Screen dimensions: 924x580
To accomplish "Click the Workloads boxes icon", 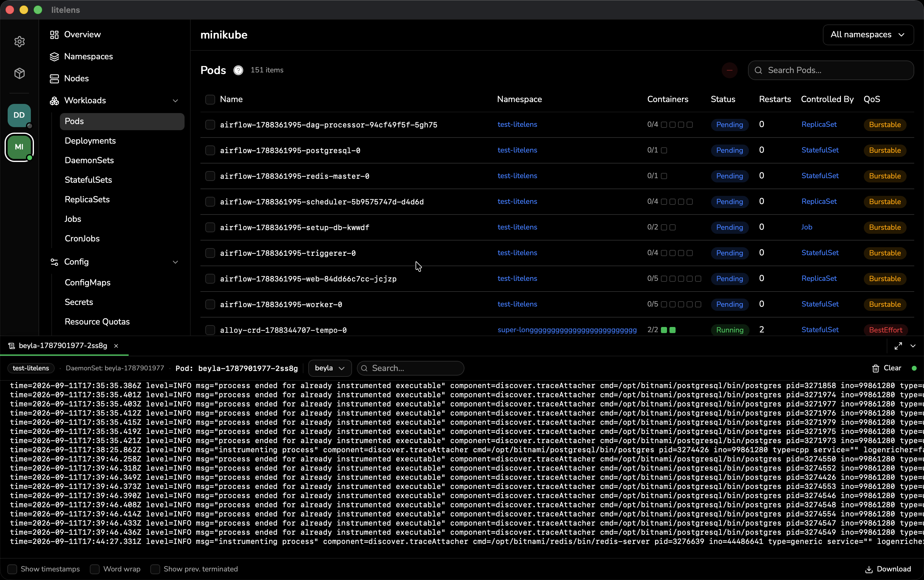I will [x=54, y=101].
